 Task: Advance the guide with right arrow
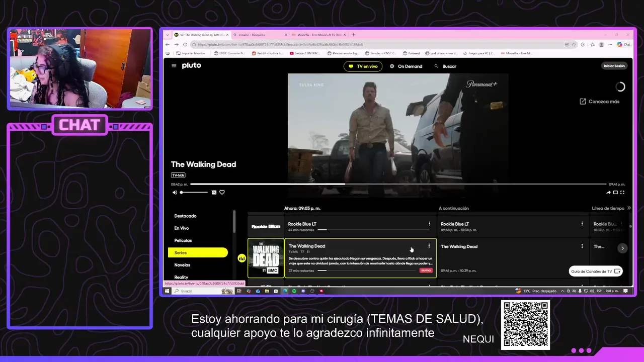[622, 248]
